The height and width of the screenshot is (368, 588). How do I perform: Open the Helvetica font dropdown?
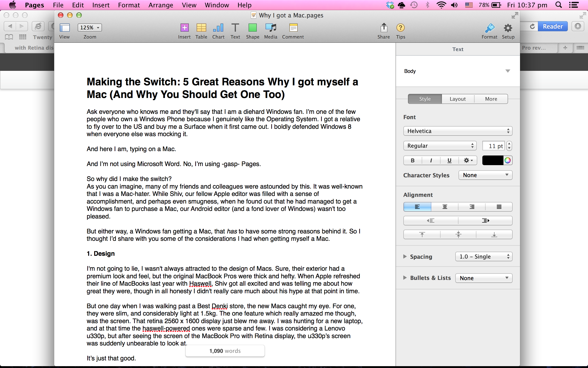coord(458,131)
